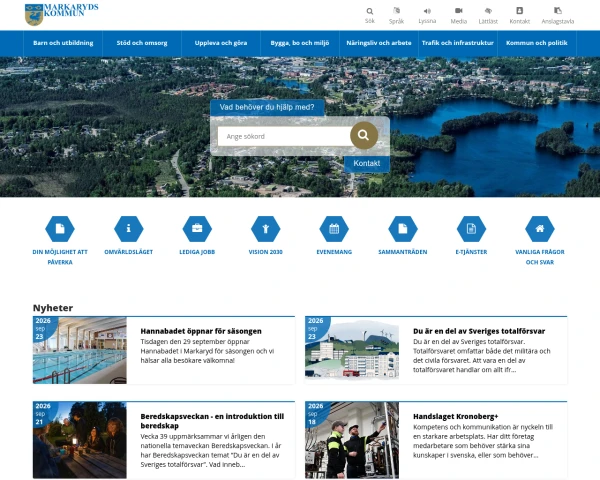
Task: Click the LEDIGA JOBB text label
Action: click(197, 252)
